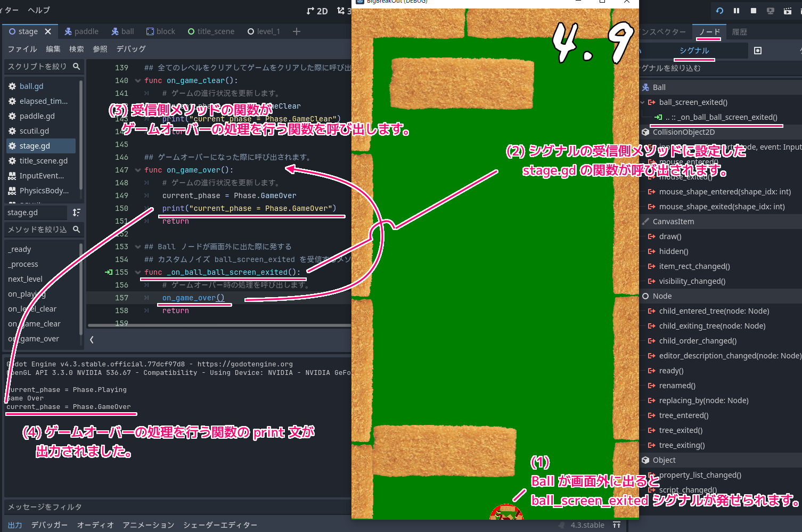Jump to the _ready method
This screenshot has height=532, width=802.
click(x=20, y=249)
